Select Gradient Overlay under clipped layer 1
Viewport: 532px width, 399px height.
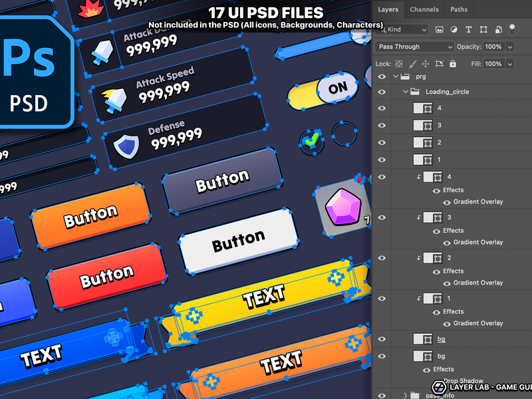pos(478,323)
